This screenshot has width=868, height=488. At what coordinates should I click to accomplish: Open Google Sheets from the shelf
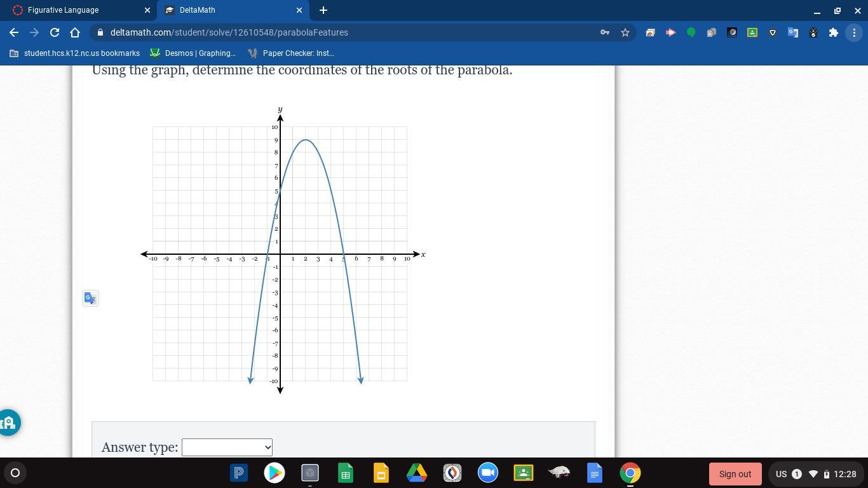coord(346,473)
